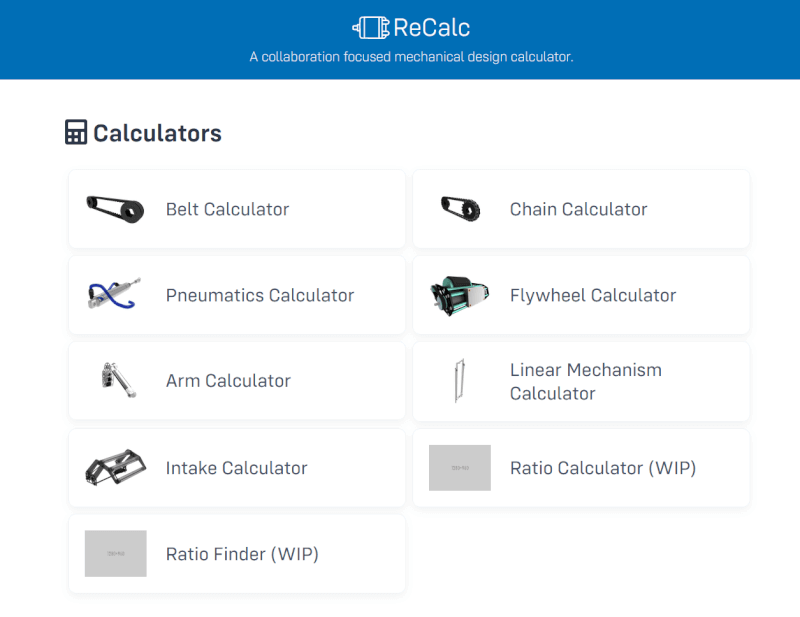Open the Chain Calculator link
The width and height of the screenshot is (800, 617).
[x=579, y=209]
